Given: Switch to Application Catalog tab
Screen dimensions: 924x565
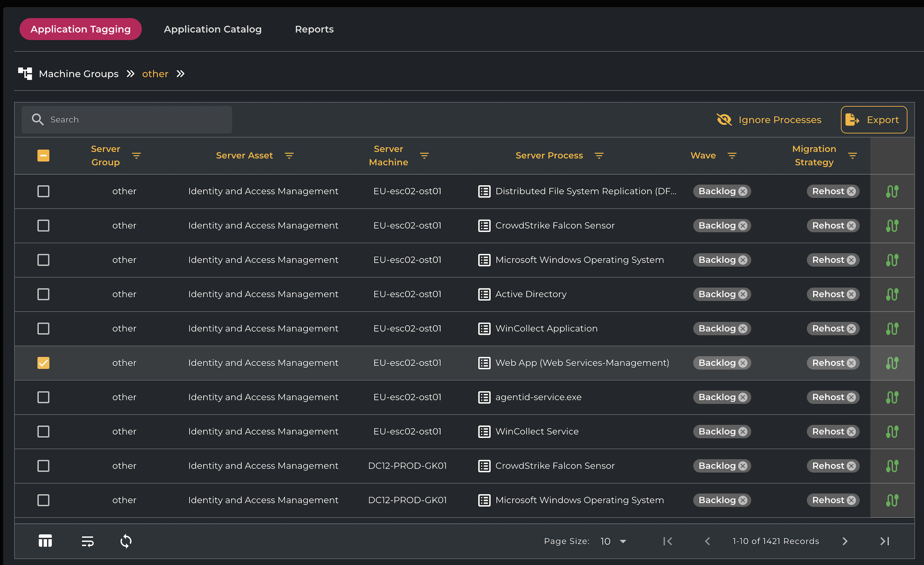Looking at the screenshot, I should [x=213, y=29].
